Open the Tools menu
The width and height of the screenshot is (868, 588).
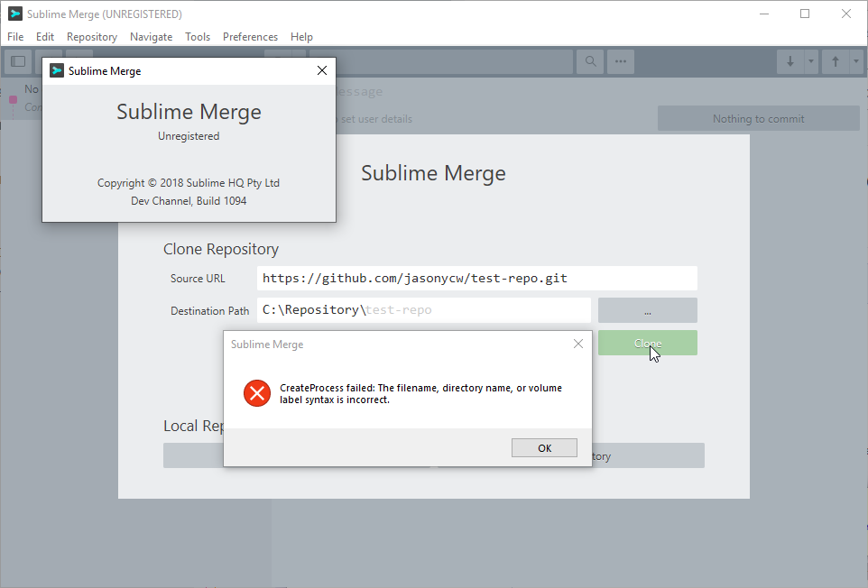click(198, 37)
